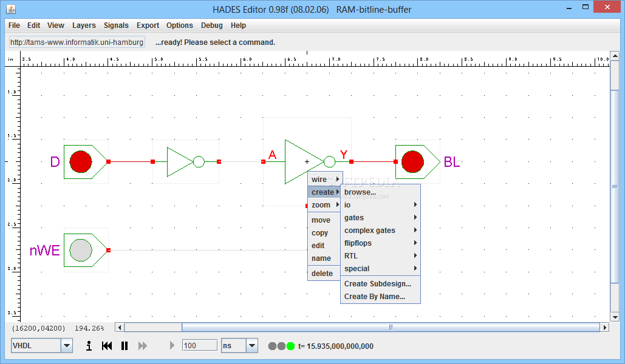Click the vertical scrollbar thumb

[615, 186]
